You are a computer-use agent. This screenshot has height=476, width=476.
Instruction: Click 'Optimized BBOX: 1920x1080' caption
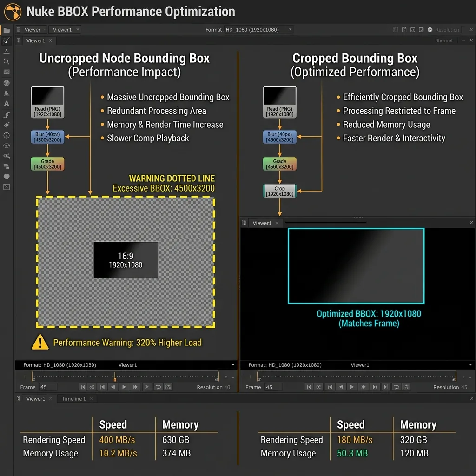tap(369, 314)
